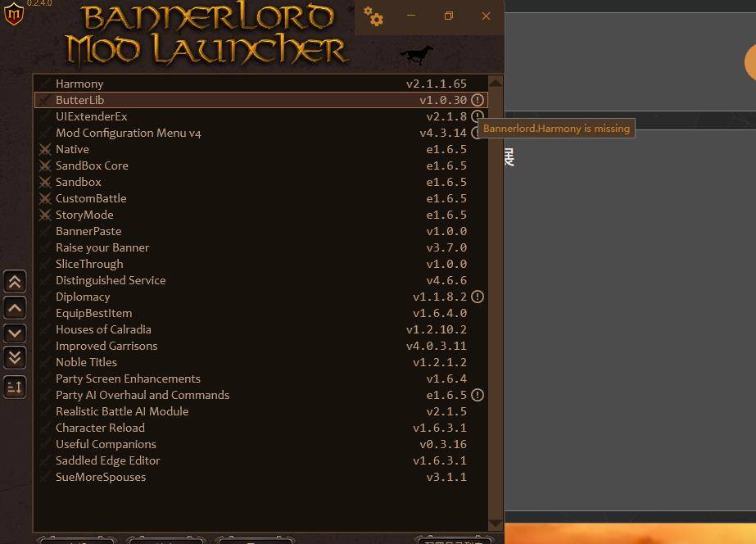Click the sort mods button
Screen dimensions: 756x544
click(15, 387)
